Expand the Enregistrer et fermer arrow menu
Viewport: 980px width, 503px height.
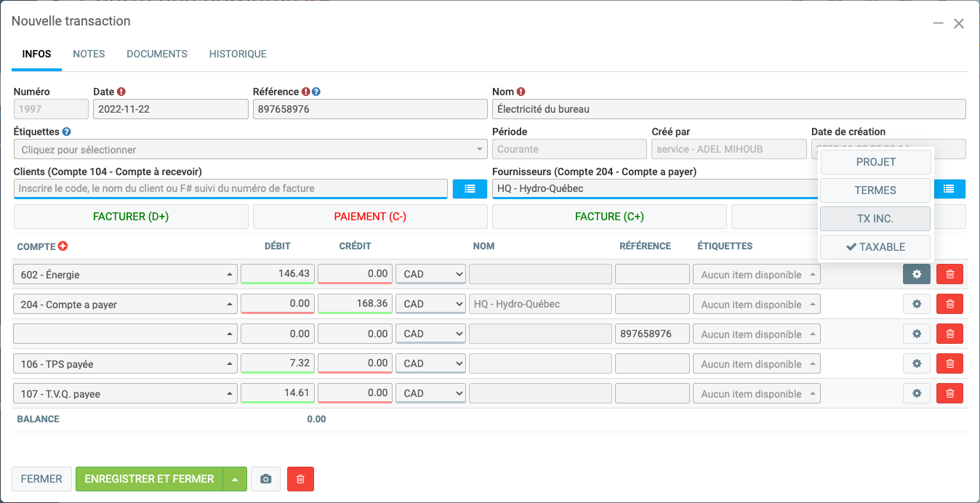(235, 479)
